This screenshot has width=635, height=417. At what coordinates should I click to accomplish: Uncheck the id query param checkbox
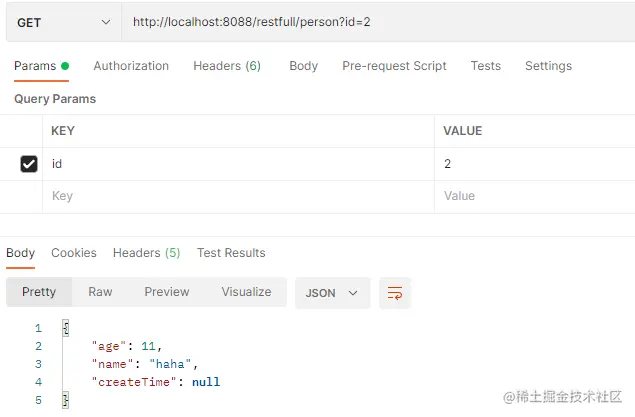tap(29, 164)
